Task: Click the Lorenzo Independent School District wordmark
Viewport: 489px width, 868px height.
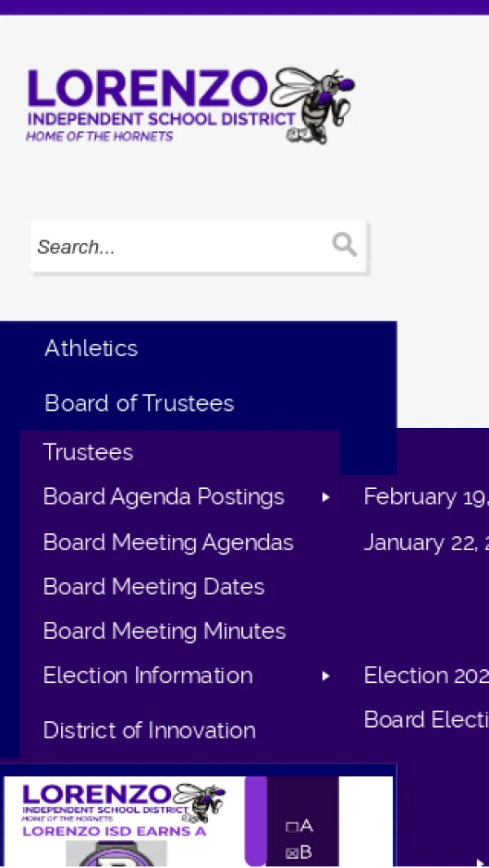Action: [x=155, y=104]
